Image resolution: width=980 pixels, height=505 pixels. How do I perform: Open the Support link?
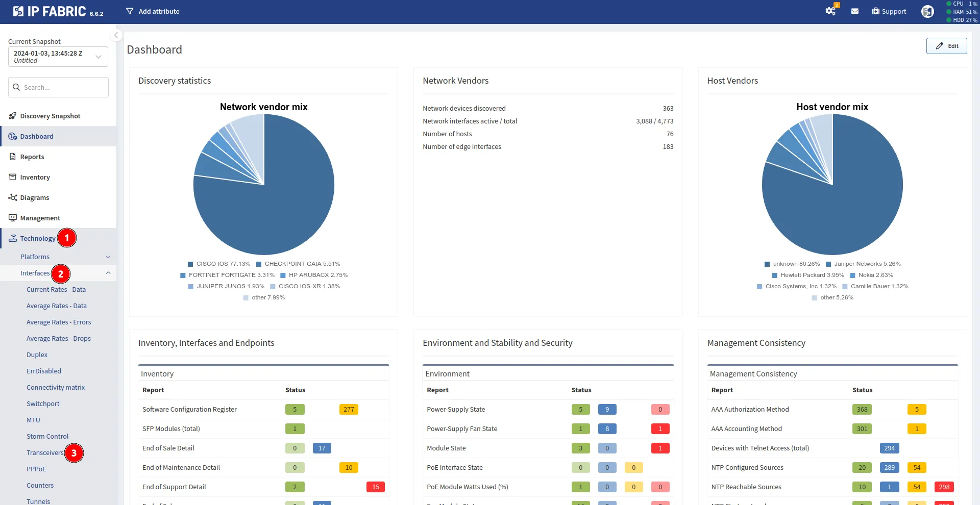889,11
